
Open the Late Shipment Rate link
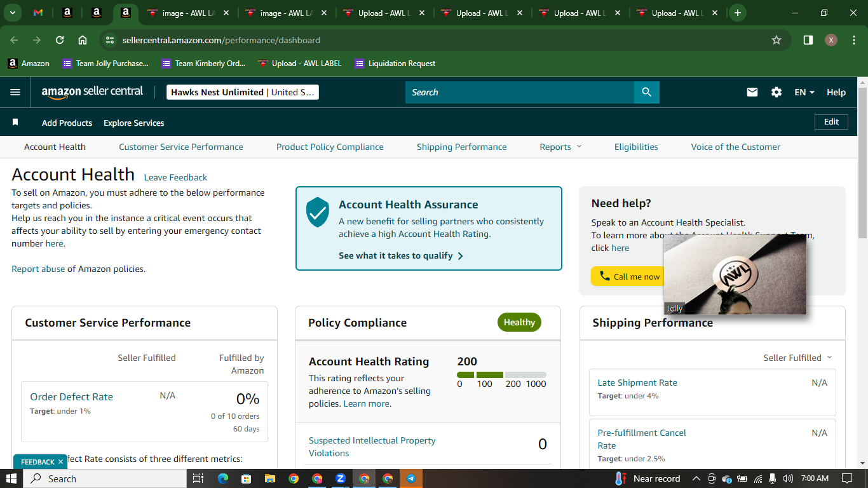[637, 383]
